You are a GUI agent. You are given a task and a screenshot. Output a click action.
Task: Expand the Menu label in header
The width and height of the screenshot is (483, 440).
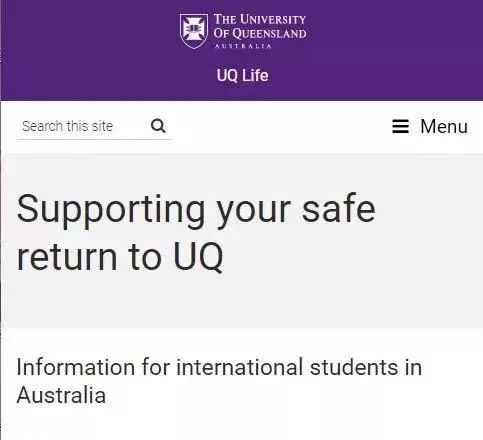tap(444, 126)
